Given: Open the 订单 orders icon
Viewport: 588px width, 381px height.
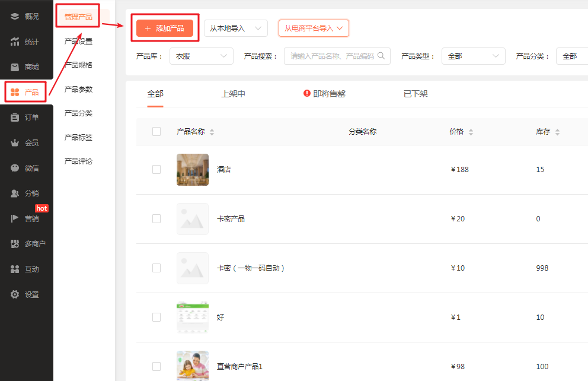Looking at the screenshot, I should click(x=15, y=118).
